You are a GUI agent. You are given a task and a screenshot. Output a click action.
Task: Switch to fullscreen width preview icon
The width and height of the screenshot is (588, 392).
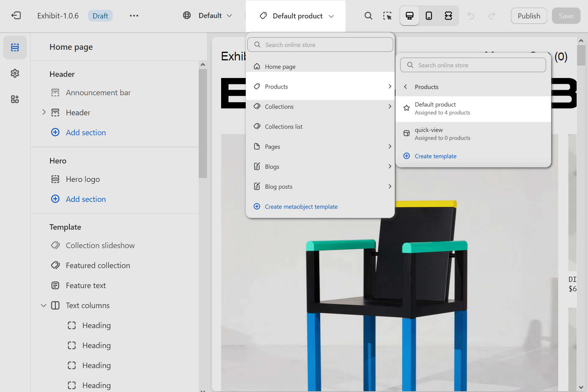448,16
